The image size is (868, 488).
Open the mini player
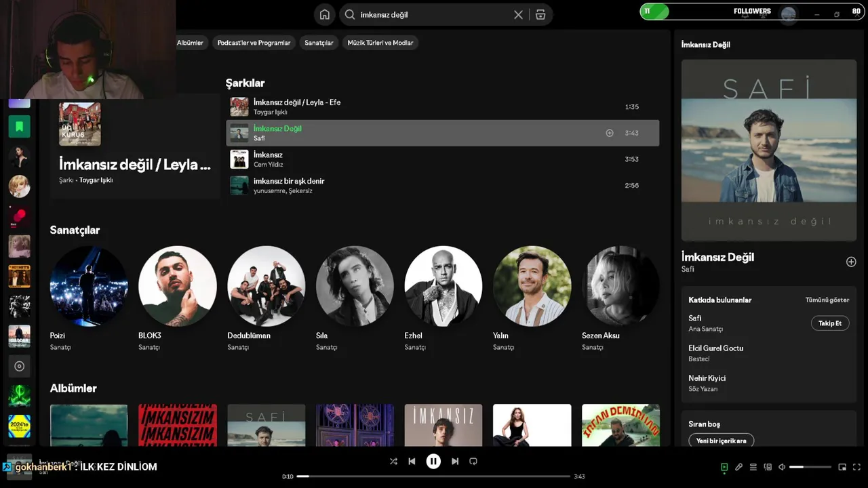842,467
